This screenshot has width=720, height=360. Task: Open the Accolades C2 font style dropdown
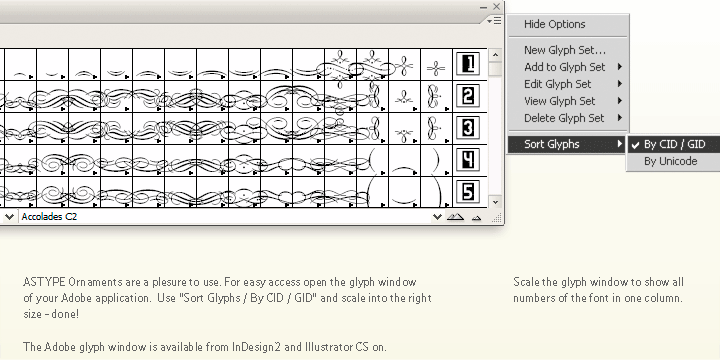pos(438,217)
